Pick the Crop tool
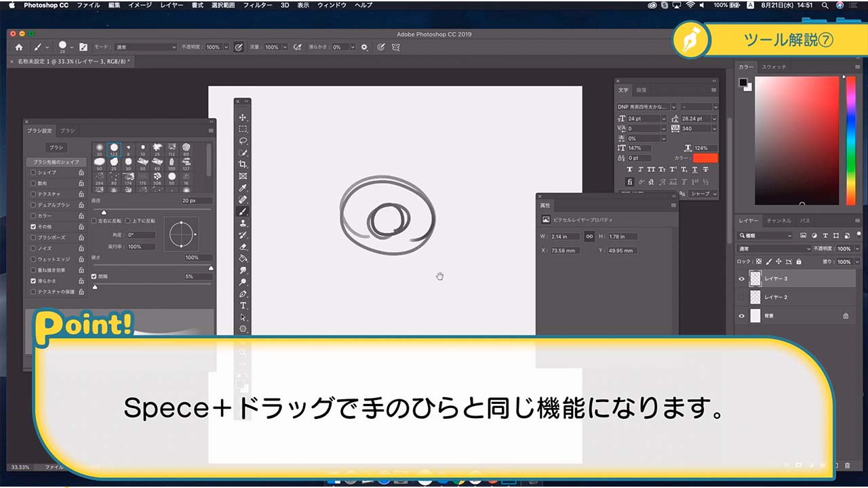 coord(243,165)
